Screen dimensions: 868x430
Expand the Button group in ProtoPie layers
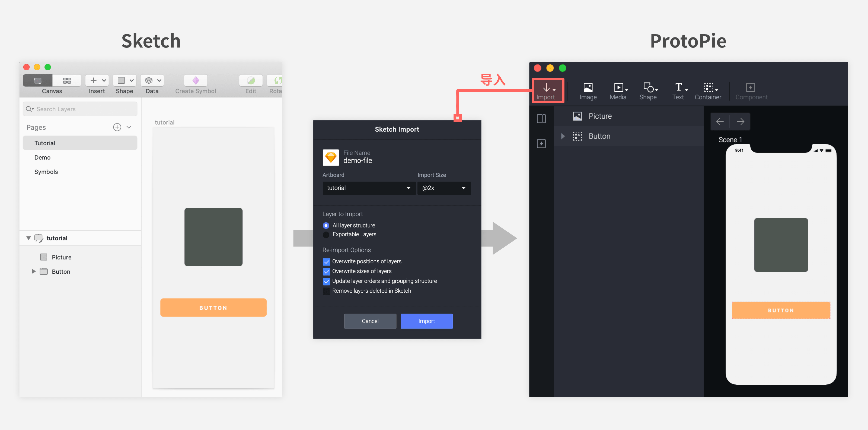(563, 136)
